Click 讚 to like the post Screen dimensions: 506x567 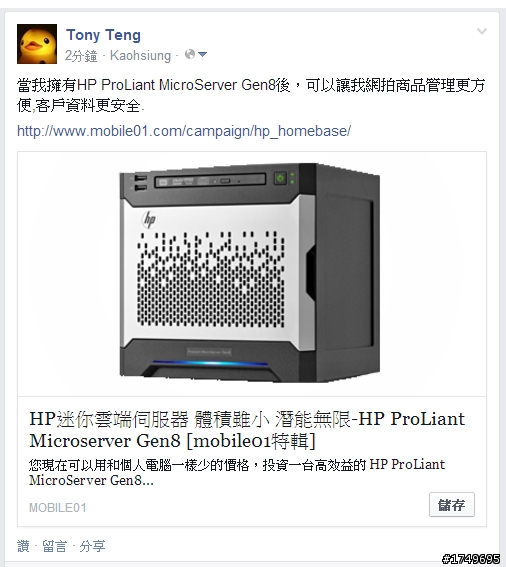click(23, 546)
